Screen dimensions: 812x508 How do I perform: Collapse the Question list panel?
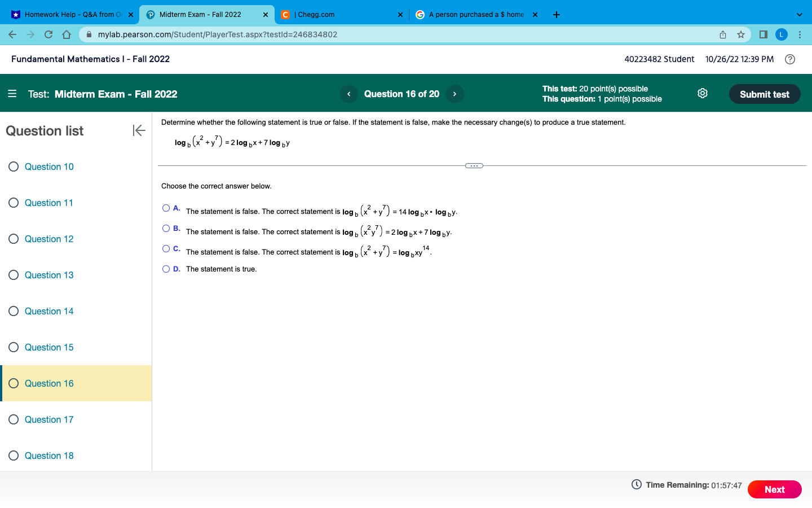point(139,130)
